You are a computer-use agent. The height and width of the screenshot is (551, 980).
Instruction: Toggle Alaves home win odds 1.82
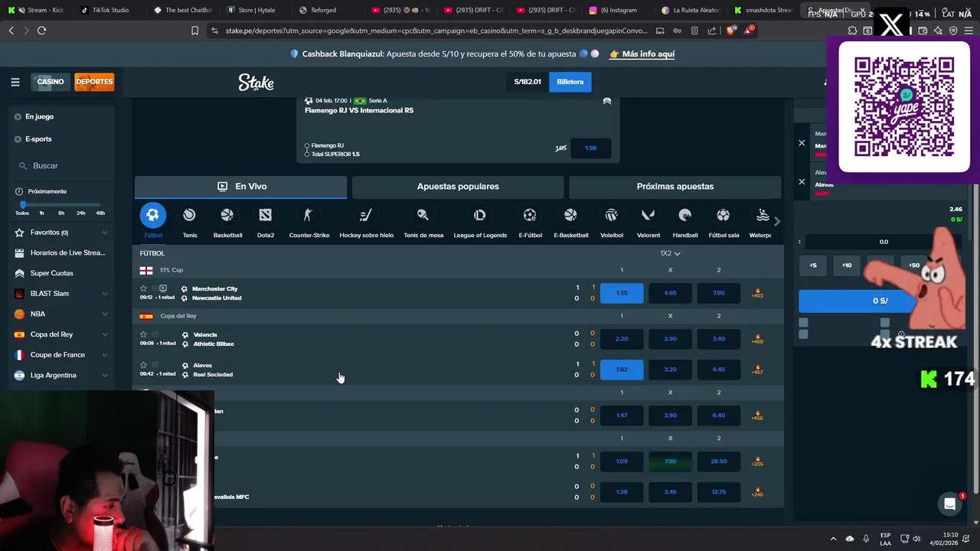(x=622, y=370)
